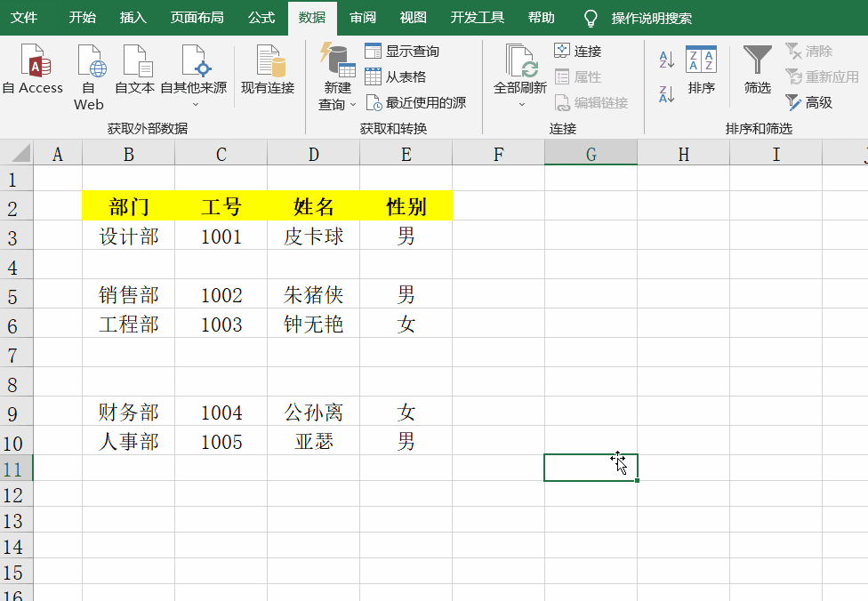Click the Reapply (重新应用) button
The height and width of the screenshot is (601, 868).
pos(822,77)
